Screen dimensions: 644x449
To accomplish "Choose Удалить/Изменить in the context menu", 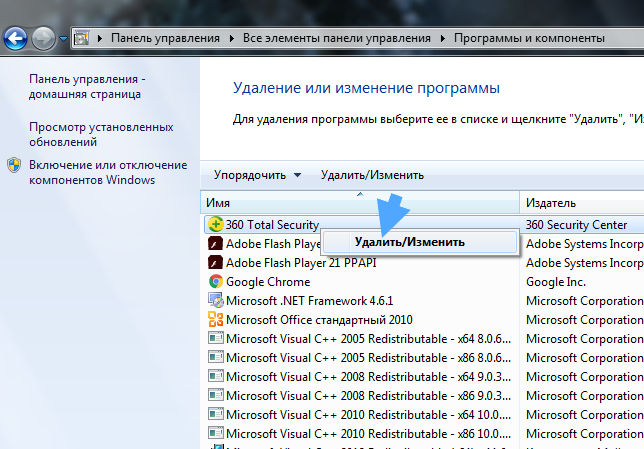I will [x=420, y=242].
